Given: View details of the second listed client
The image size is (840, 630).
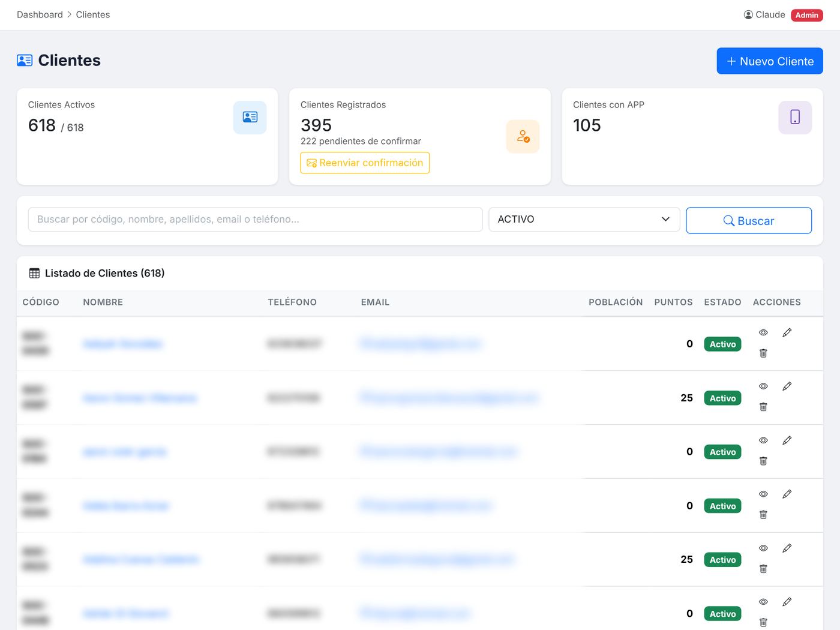Looking at the screenshot, I should [x=763, y=386].
